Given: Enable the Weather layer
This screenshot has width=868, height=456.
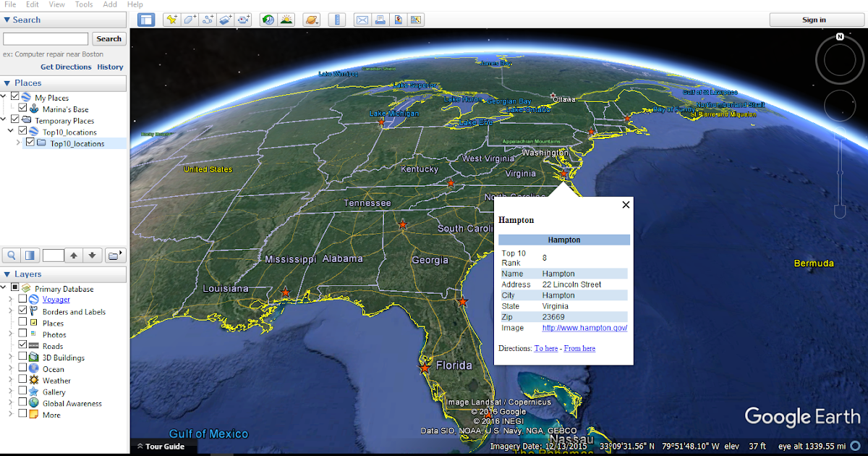Looking at the screenshot, I should click(x=22, y=380).
